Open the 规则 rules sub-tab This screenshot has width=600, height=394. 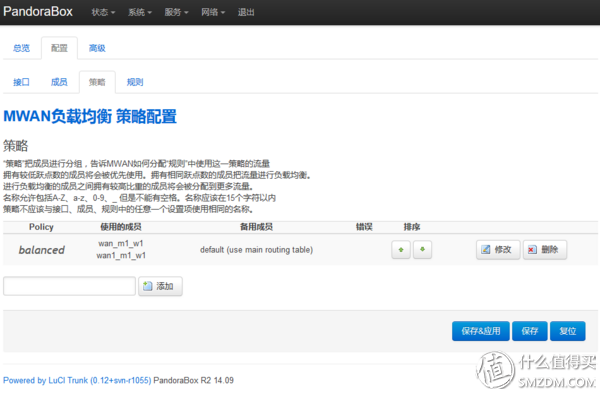(x=135, y=82)
